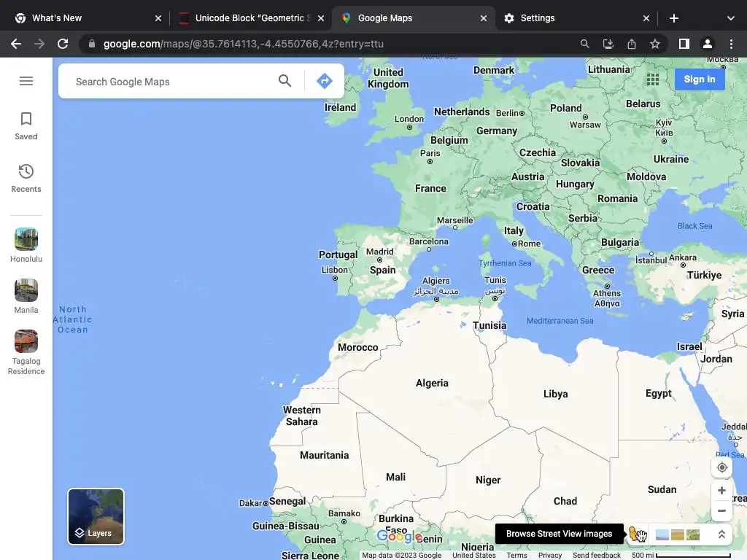Click the London city label on map
The height and width of the screenshot is (560, 747).
(x=409, y=119)
